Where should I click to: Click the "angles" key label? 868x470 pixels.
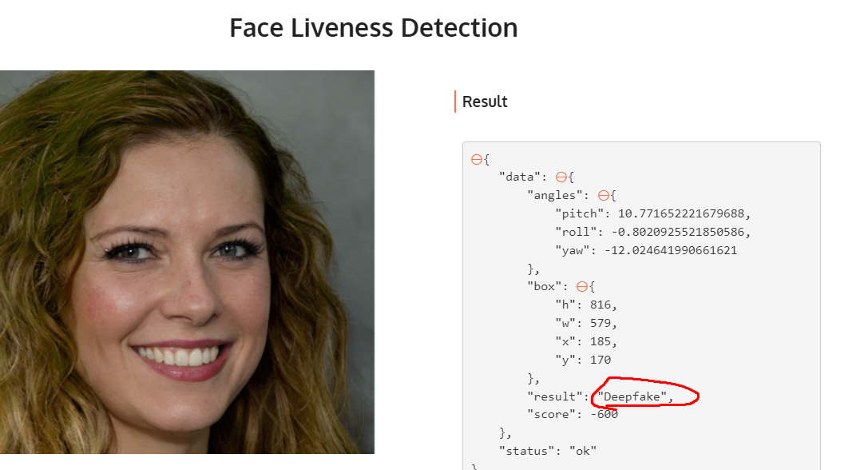555,196
